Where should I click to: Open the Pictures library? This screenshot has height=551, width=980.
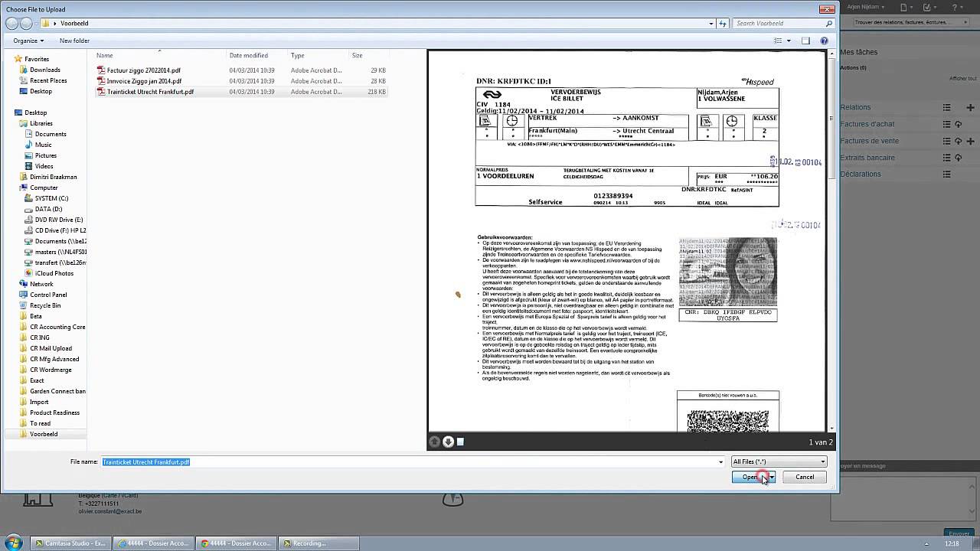[46, 155]
